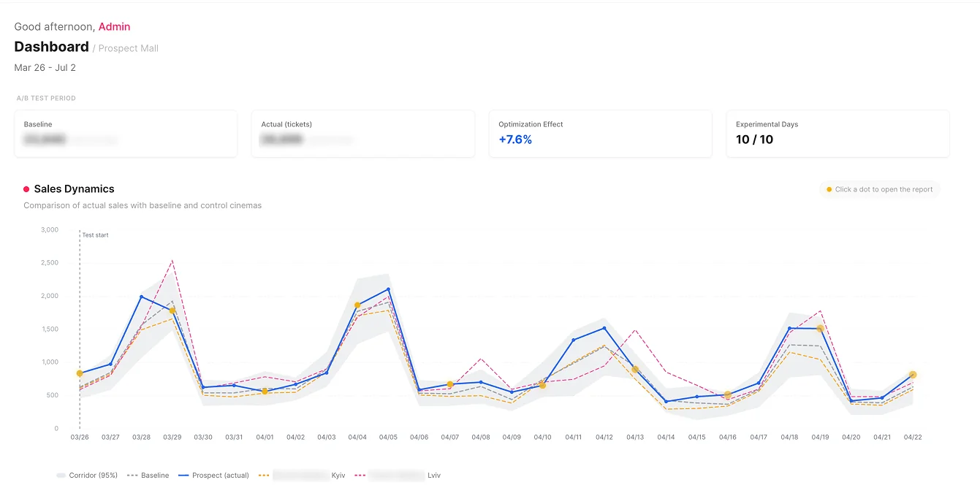Open report dot on 04/10

(542, 385)
